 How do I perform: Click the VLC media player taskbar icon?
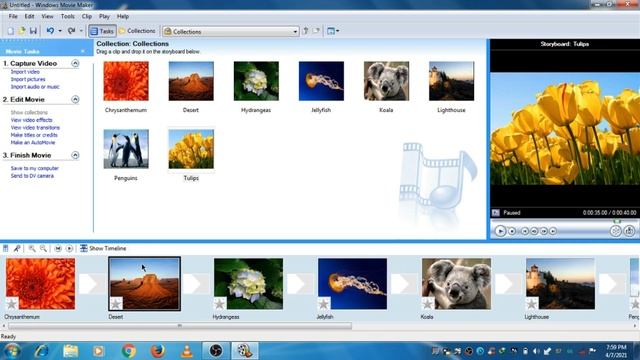click(x=187, y=351)
